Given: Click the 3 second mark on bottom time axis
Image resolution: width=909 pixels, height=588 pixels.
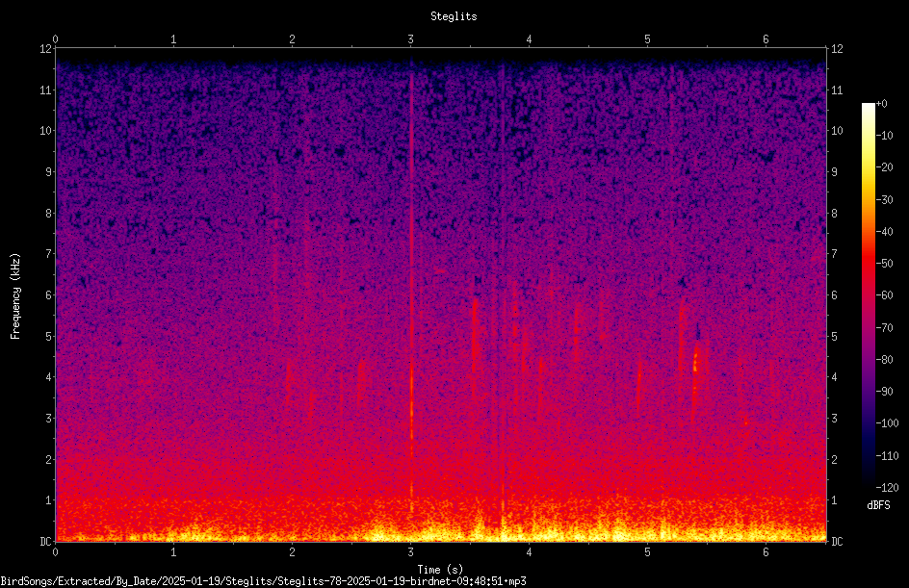Looking at the screenshot, I should click(410, 552).
